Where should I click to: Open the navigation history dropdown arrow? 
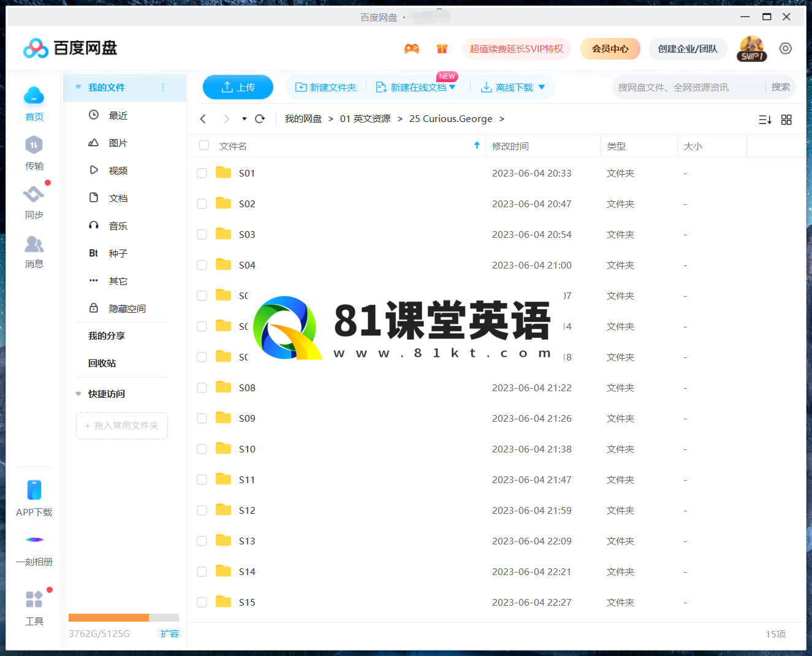coord(244,119)
